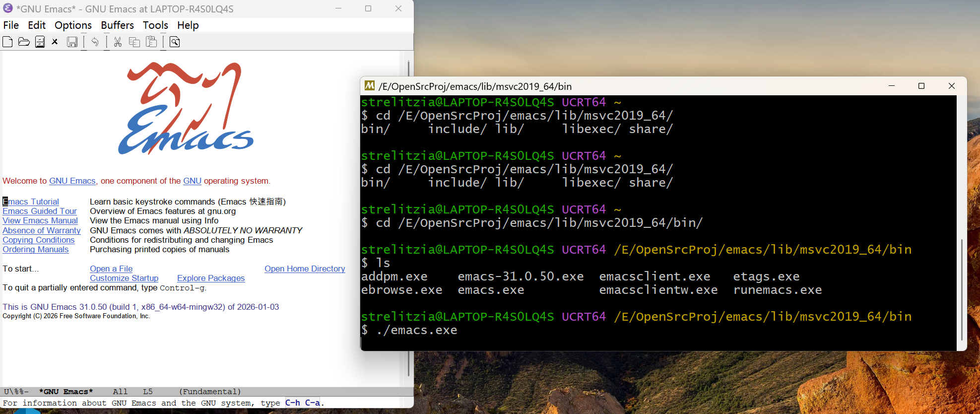The width and height of the screenshot is (980, 414).
Task: Click the Kill buffer X toolbar icon
Action: [x=55, y=42]
